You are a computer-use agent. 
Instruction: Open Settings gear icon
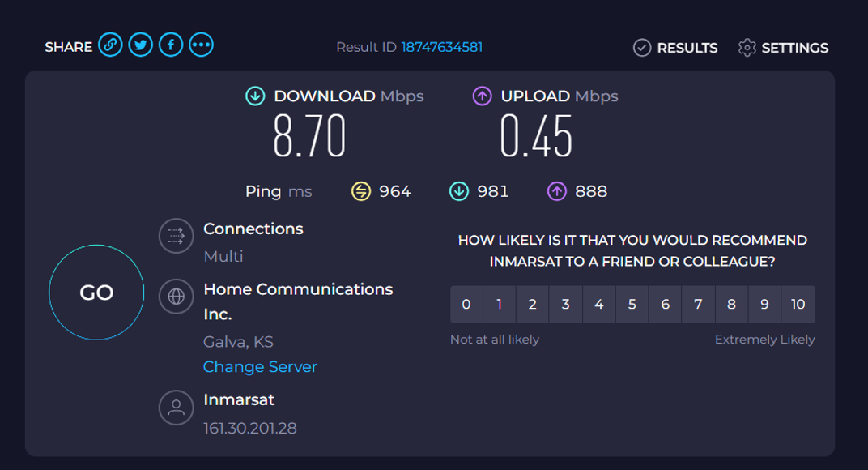point(747,48)
